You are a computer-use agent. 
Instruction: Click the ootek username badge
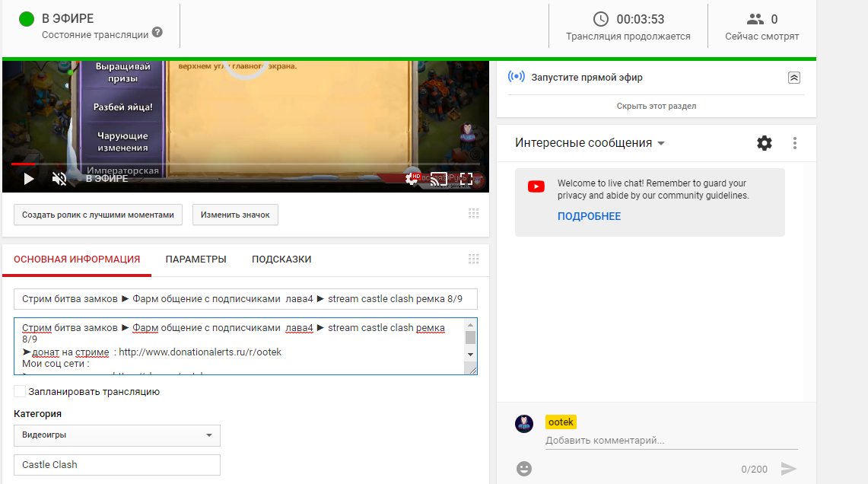[561, 422]
